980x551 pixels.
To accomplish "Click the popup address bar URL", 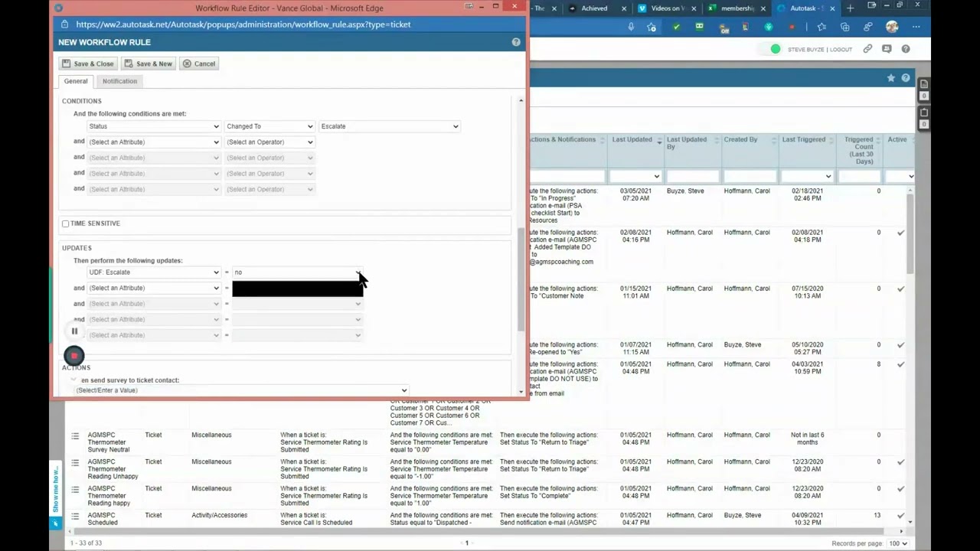I will click(x=243, y=24).
